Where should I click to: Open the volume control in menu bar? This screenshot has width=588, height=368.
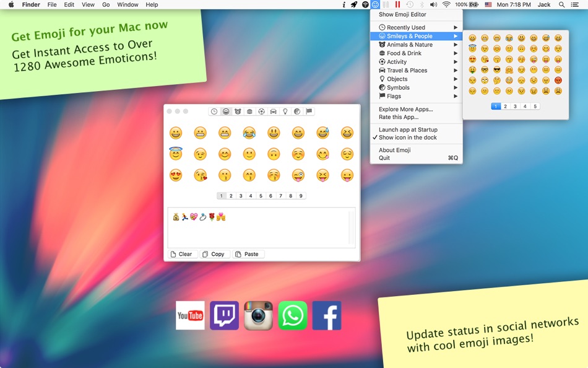click(433, 4)
